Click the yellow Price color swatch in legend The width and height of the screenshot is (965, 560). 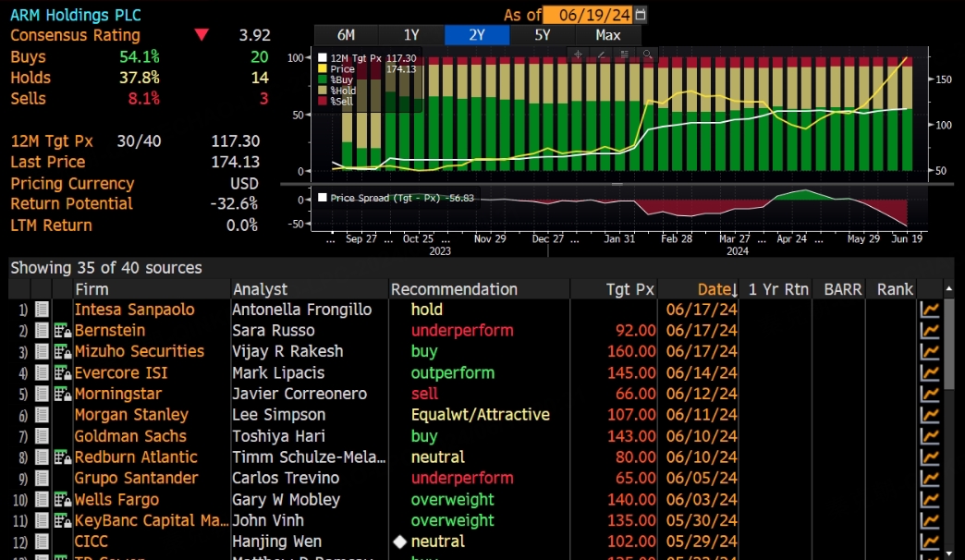pyautogui.click(x=323, y=68)
